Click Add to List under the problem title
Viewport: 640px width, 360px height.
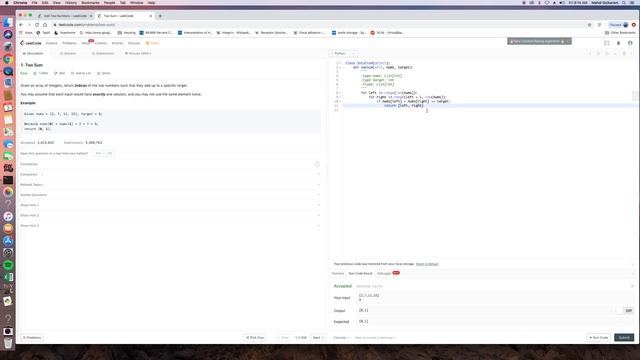pyautogui.click(x=81, y=73)
